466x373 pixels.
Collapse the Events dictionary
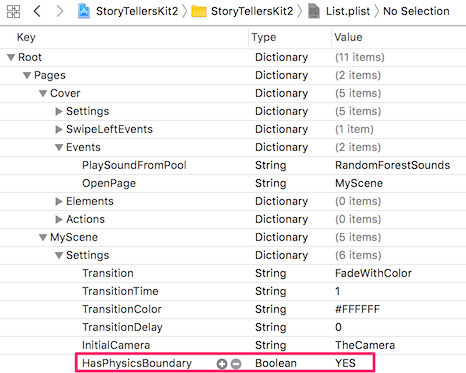59,147
